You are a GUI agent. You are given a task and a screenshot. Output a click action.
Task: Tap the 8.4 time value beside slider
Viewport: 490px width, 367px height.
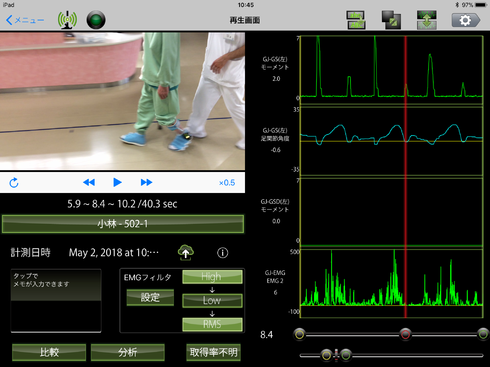266,335
